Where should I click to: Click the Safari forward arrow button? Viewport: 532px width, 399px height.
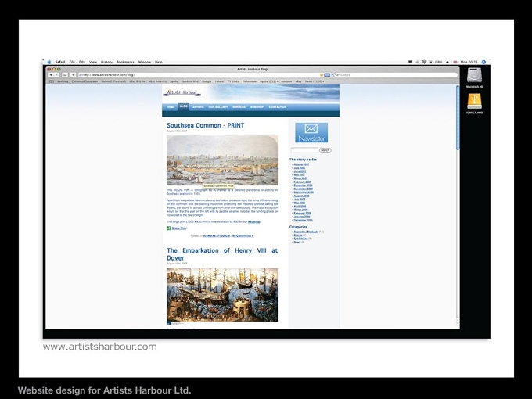(56, 74)
